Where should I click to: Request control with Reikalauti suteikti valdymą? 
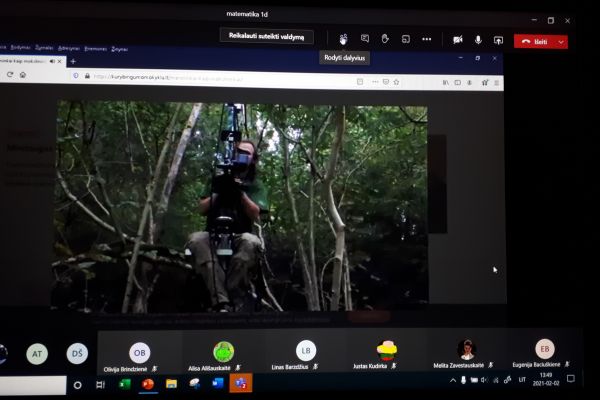tap(267, 36)
